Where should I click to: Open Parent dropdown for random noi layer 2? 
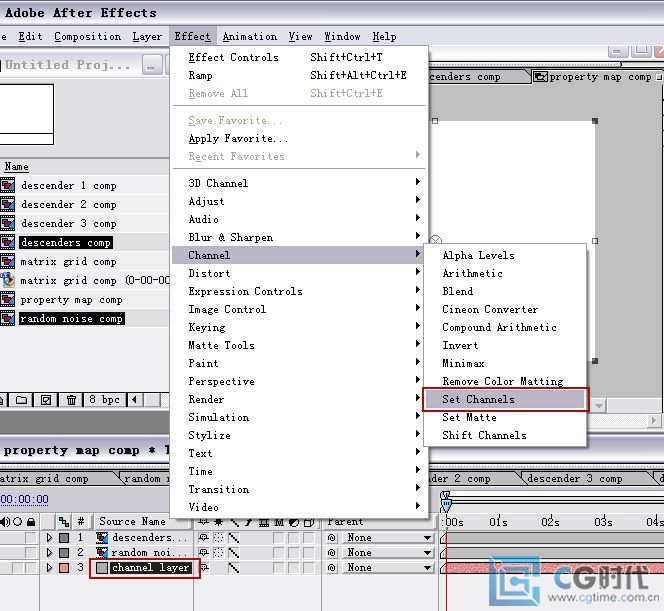coord(388,553)
